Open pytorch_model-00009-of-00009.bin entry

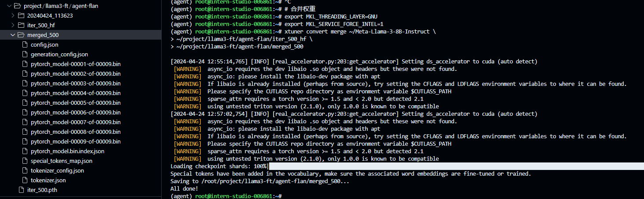pyautogui.click(x=75, y=142)
